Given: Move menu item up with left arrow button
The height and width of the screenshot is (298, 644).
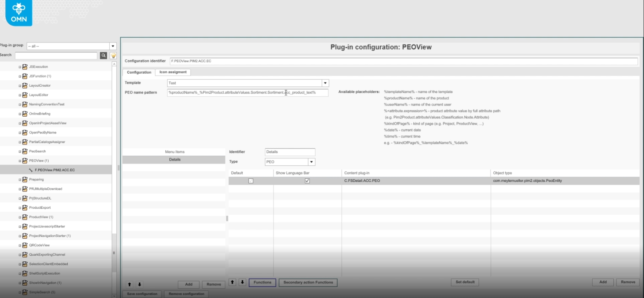Looking at the screenshot, I should point(130,285).
